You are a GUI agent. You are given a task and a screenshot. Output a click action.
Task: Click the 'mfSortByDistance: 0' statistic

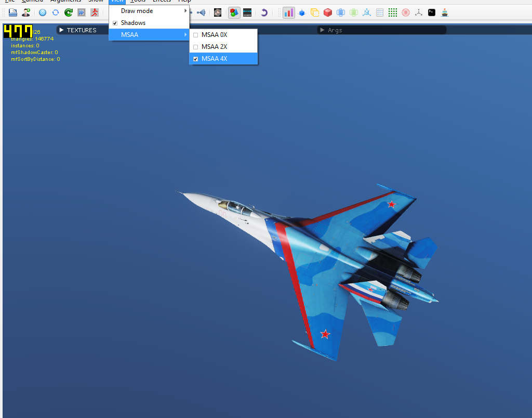click(x=36, y=59)
